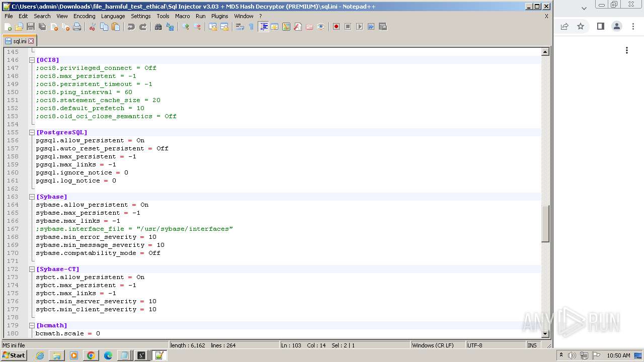This screenshot has height=362, width=644.
Task: Click scrollbar down arrow in editor
Action: pos(545,334)
